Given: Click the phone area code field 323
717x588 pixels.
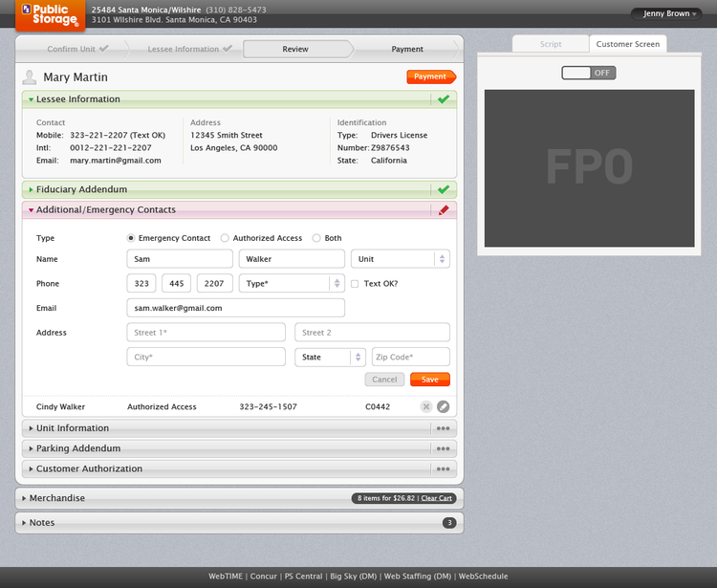Looking at the screenshot, I should click(141, 284).
